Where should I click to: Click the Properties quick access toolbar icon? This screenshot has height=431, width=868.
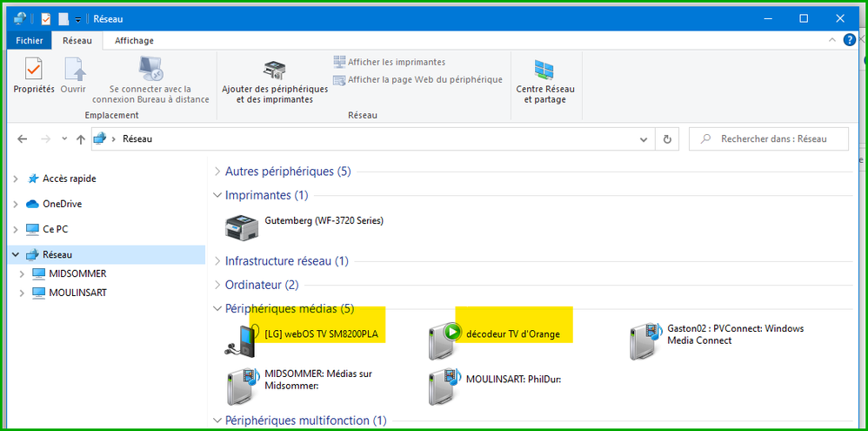tap(46, 19)
